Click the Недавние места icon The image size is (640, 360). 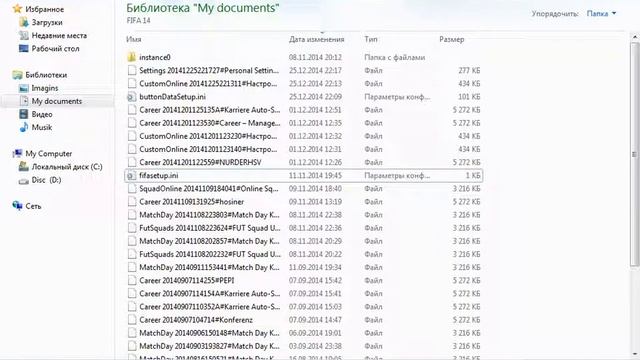click(24, 36)
